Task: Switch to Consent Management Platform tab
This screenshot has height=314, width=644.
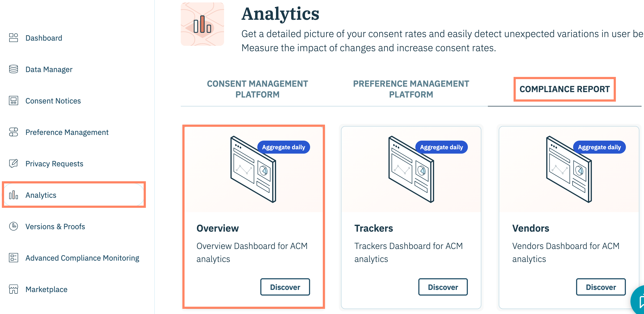Action: point(257,89)
